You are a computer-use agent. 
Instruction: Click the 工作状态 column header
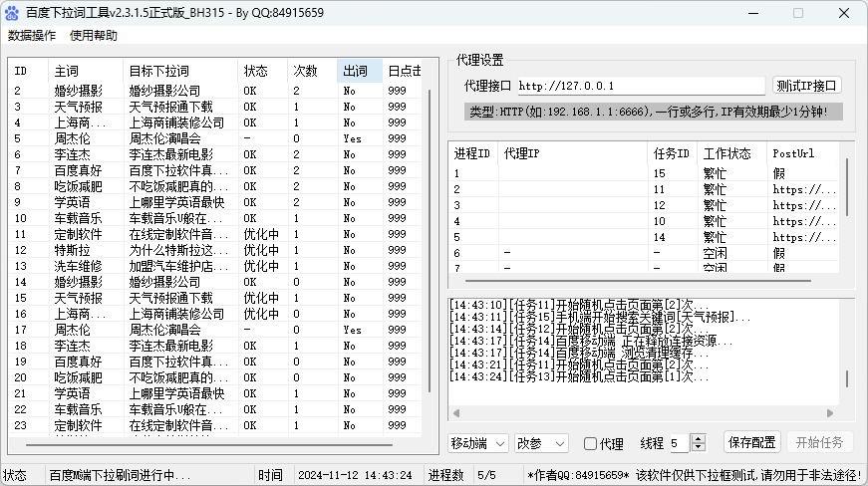pyautogui.click(x=731, y=153)
